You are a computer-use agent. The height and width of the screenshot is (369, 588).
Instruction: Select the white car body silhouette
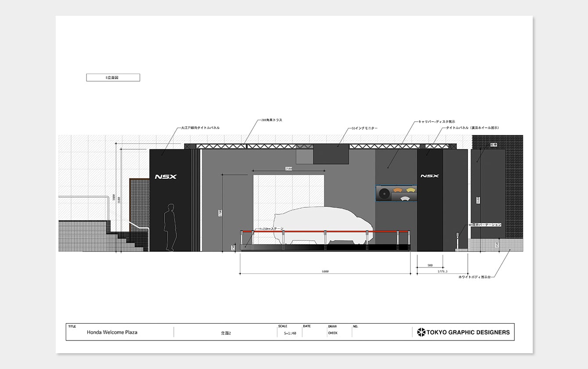point(323,226)
